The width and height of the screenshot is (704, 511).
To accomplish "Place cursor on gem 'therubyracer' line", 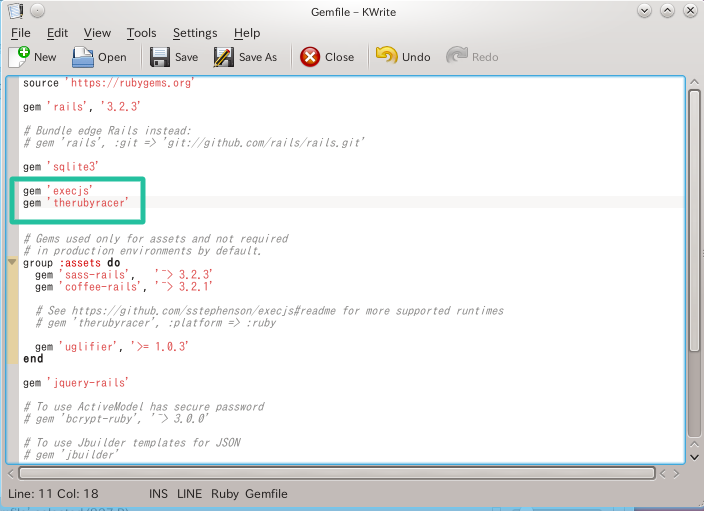I will coord(75,203).
